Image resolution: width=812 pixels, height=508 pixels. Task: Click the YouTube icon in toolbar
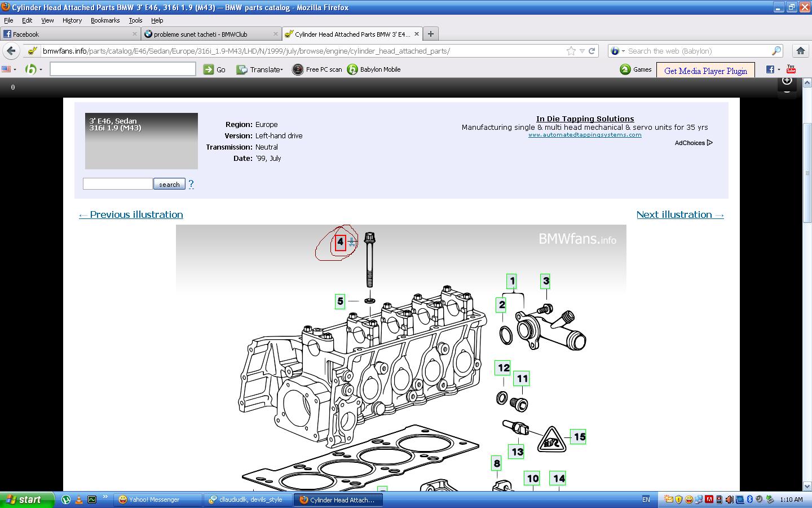pos(791,69)
